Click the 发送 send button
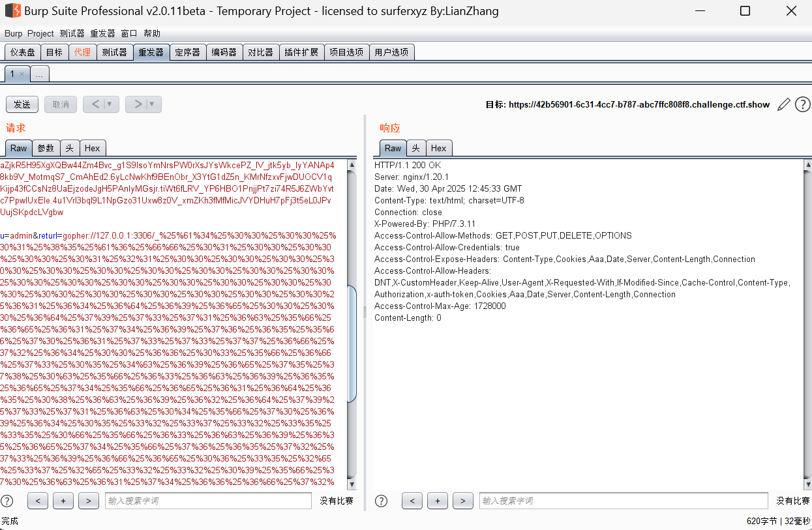 tap(22, 104)
